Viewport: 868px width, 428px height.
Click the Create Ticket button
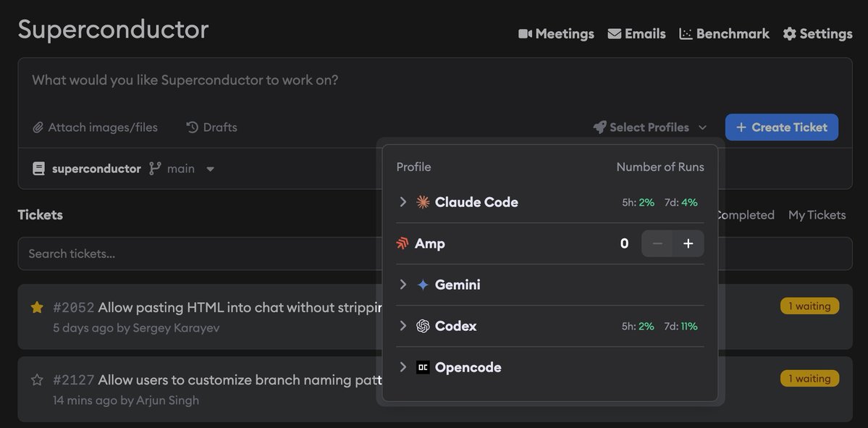(782, 127)
